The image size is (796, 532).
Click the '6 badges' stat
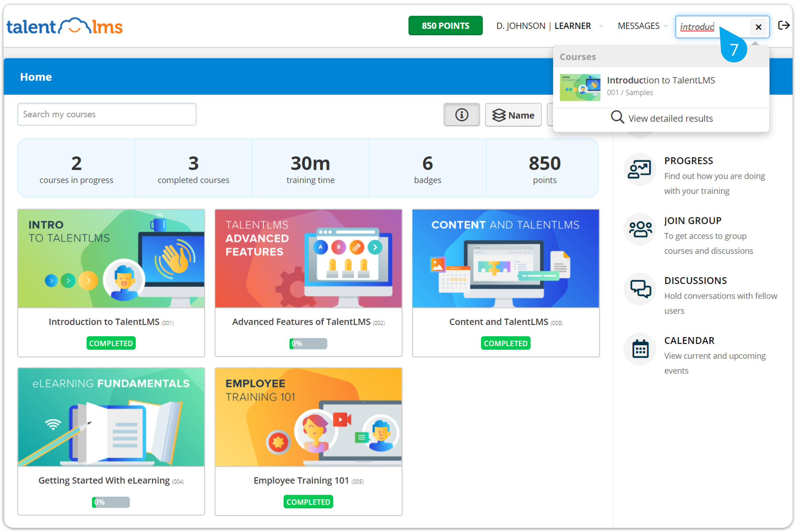pyautogui.click(x=428, y=169)
